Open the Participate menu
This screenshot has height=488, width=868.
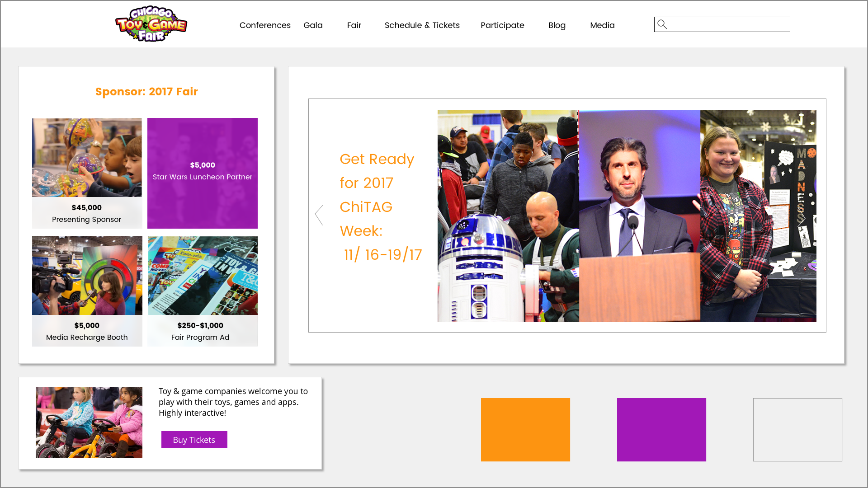point(502,25)
